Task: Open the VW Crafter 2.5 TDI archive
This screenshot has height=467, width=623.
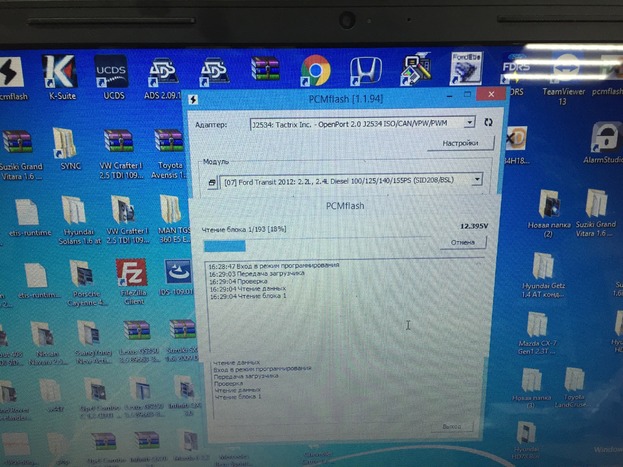Action: pos(116,147)
